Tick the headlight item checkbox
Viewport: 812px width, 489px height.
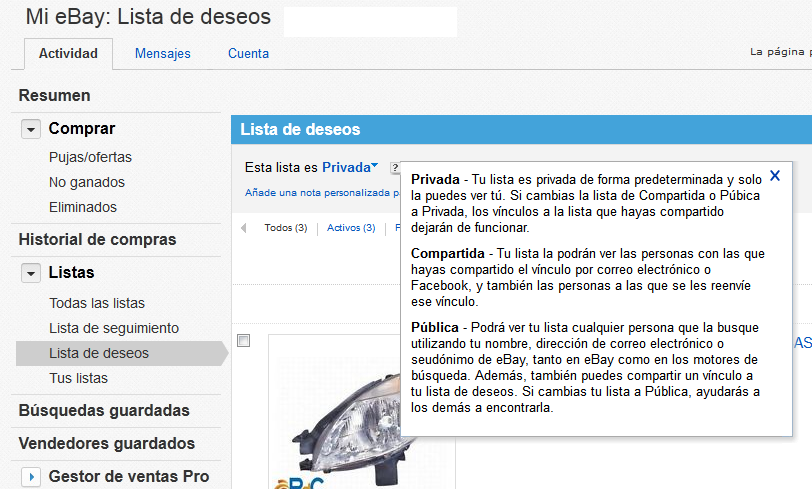[243, 340]
